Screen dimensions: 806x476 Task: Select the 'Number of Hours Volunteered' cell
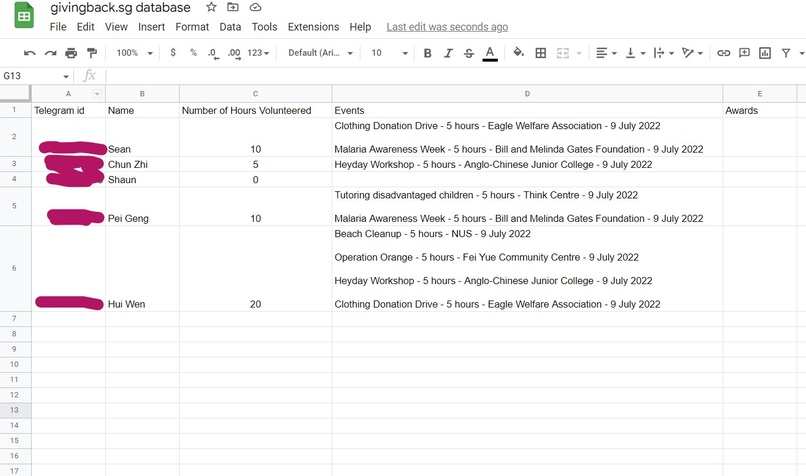255,110
